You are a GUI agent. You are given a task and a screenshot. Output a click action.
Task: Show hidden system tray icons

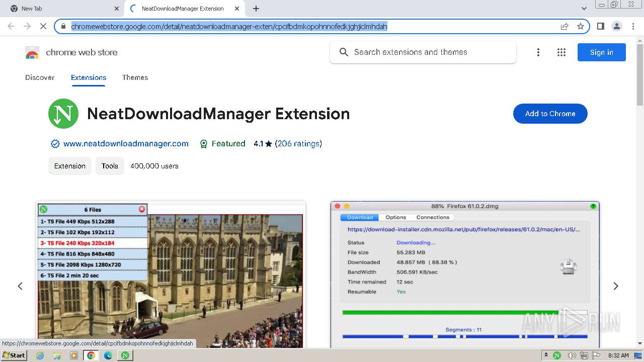(x=546, y=355)
